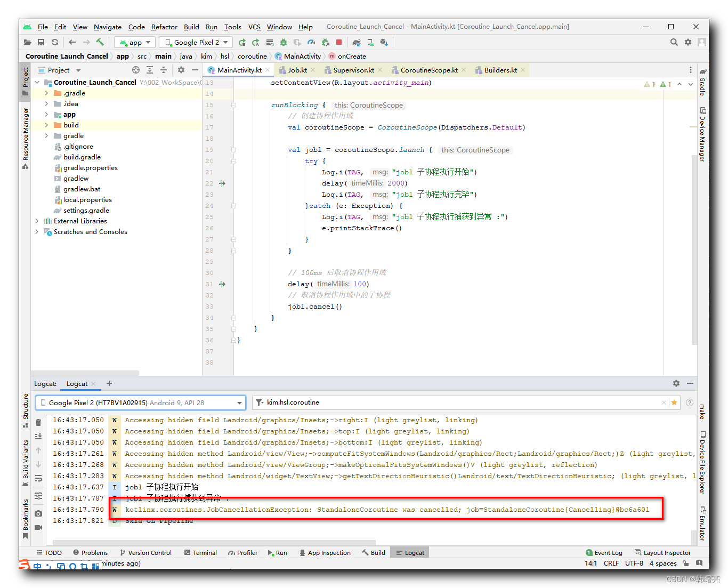Viewport: 728px width, 588px height.
Task: Open the app run configuration dropdown
Action: (x=135, y=42)
